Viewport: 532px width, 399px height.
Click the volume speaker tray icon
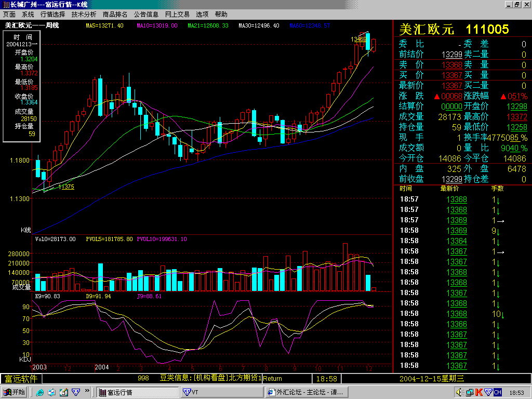click(459, 392)
